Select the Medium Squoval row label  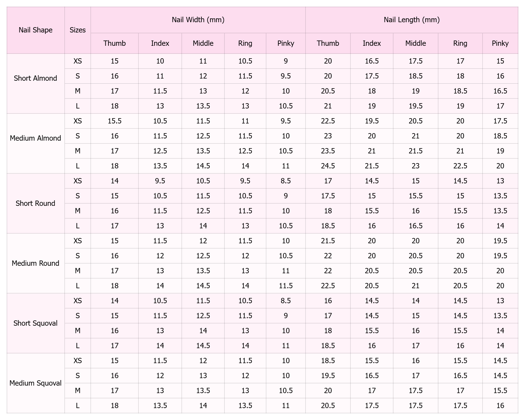[x=36, y=383]
